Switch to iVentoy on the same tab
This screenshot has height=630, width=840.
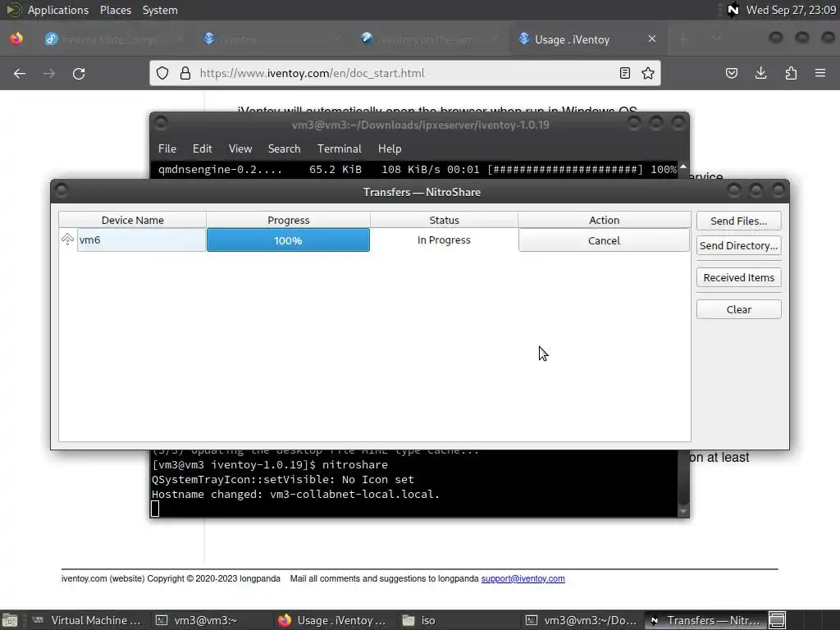click(x=429, y=39)
